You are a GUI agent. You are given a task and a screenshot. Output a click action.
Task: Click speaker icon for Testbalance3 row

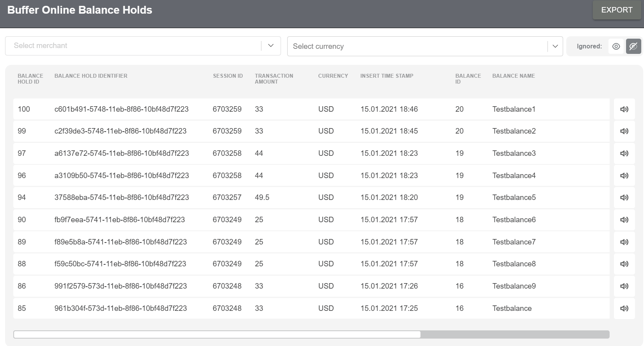point(624,153)
